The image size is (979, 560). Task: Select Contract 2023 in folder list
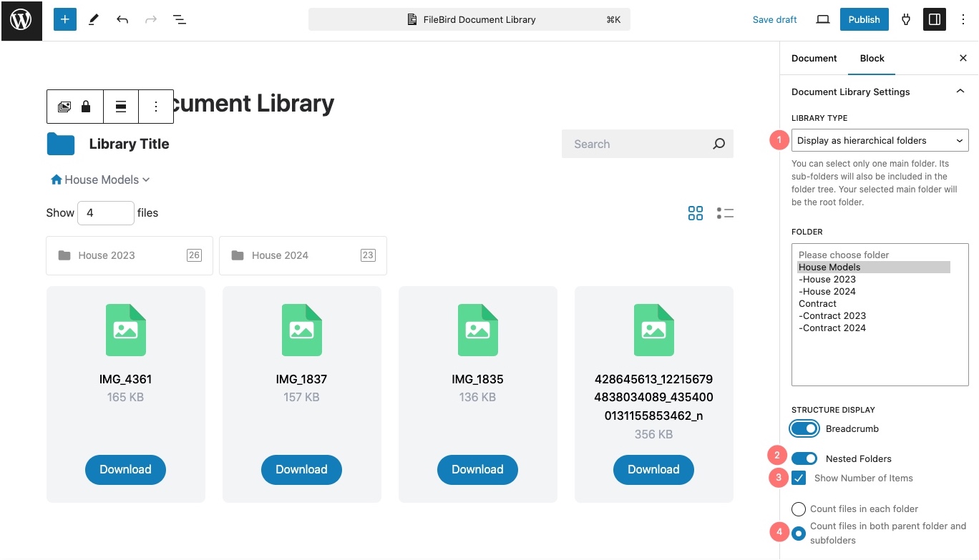click(x=834, y=316)
